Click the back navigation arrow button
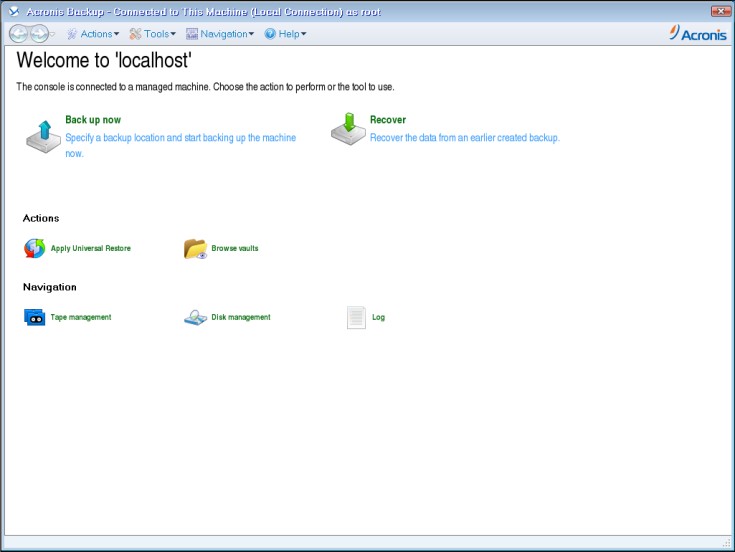Viewport: 735px width, 552px height. tap(18, 34)
